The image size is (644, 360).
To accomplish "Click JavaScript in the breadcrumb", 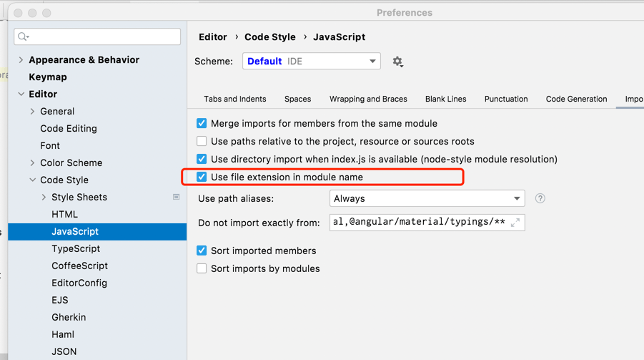I will pyautogui.click(x=340, y=37).
